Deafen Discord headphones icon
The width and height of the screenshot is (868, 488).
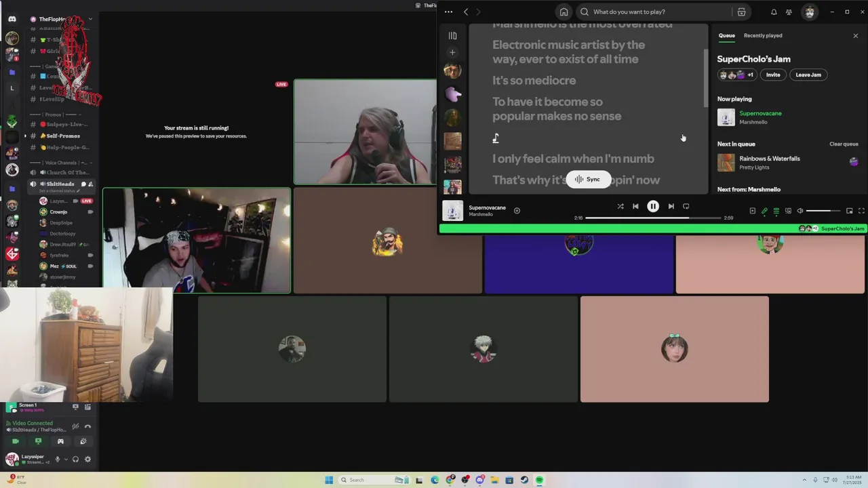click(x=75, y=459)
